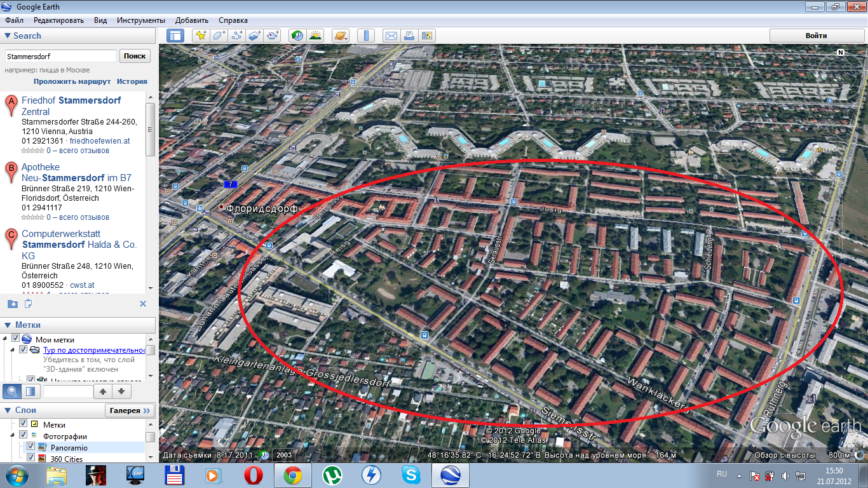Click the 2003 historical imagery date badge
The width and height of the screenshot is (868, 488).
[283, 455]
